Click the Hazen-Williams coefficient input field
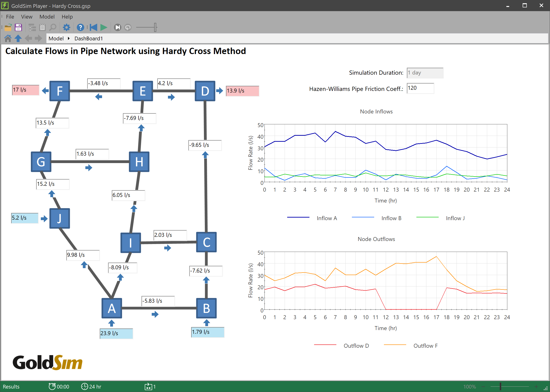The image size is (550, 392). click(420, 88)
